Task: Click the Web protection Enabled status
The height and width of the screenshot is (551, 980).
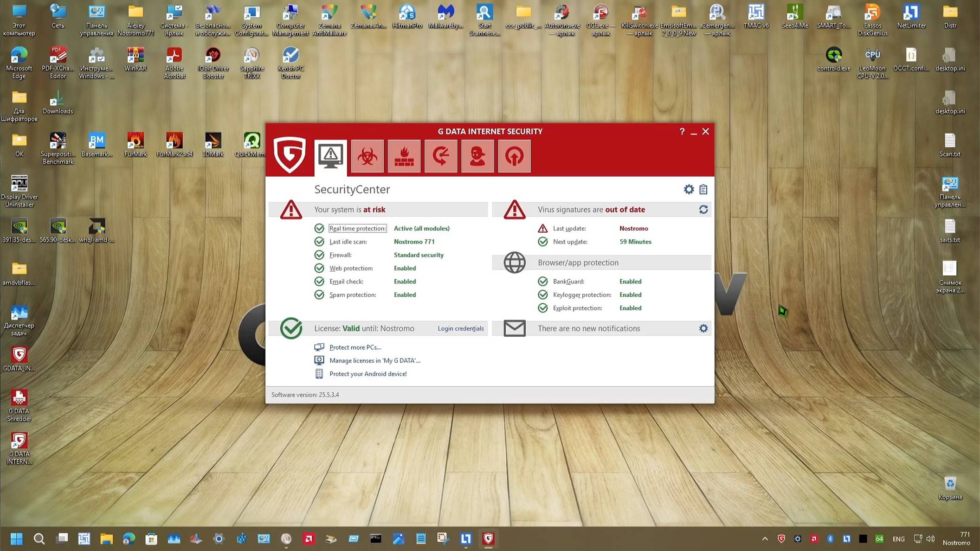Action: 405,268
